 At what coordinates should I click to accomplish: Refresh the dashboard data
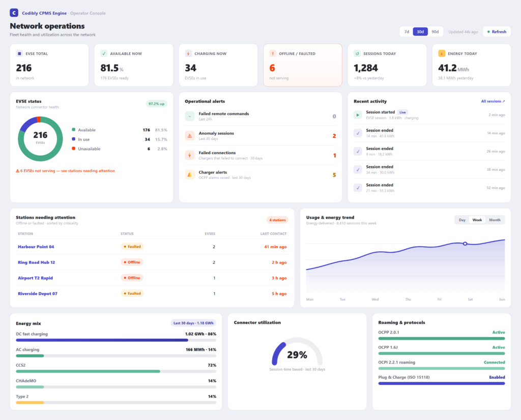[x=497, y=32]
